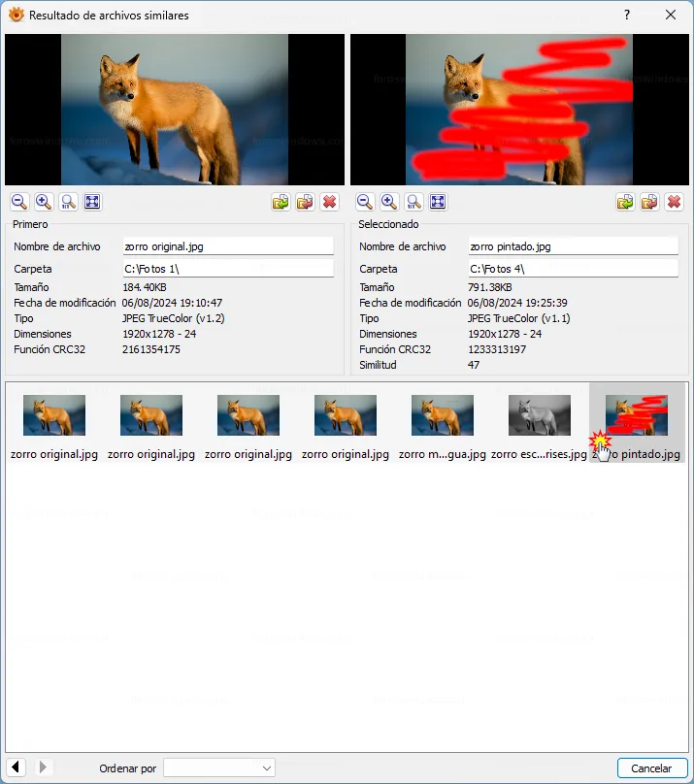This screenshot has height=784, width=694.
Task: Copy Primero file to folder (green arrow)
Action: pos(281,202)
